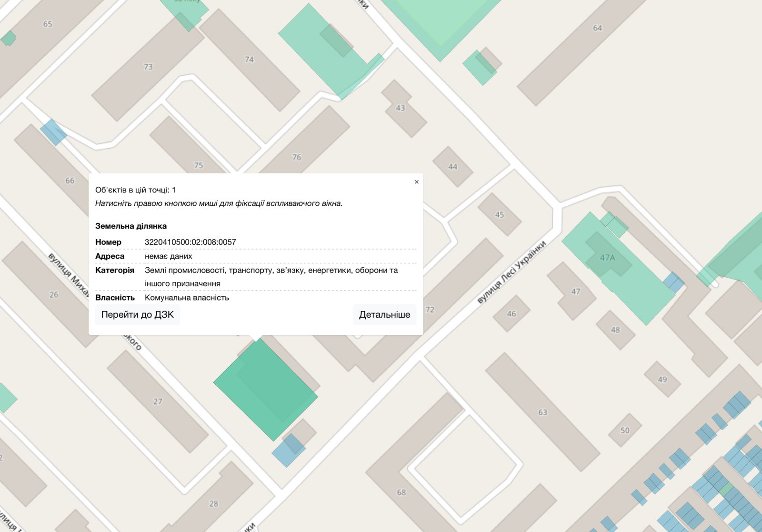Image resolution: width=762 pixels, height=532 pixels.
Task: Click the building labeled 68
Action: click(401, 492)
